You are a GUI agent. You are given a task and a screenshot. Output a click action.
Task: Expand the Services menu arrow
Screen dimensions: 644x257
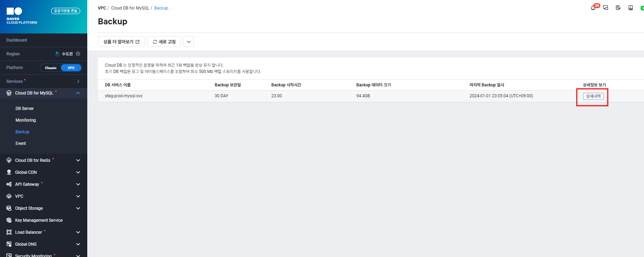click(x=78, y=81)
